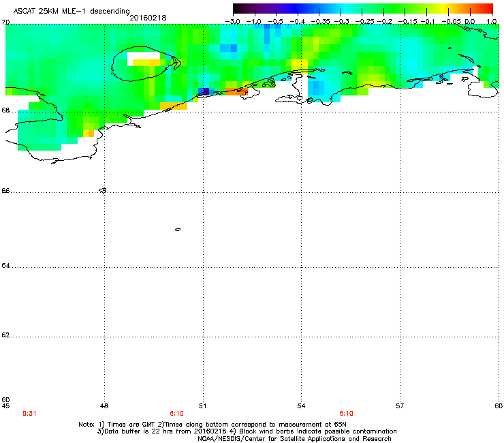Click the latitude label "68"

[x=5, y=110]
